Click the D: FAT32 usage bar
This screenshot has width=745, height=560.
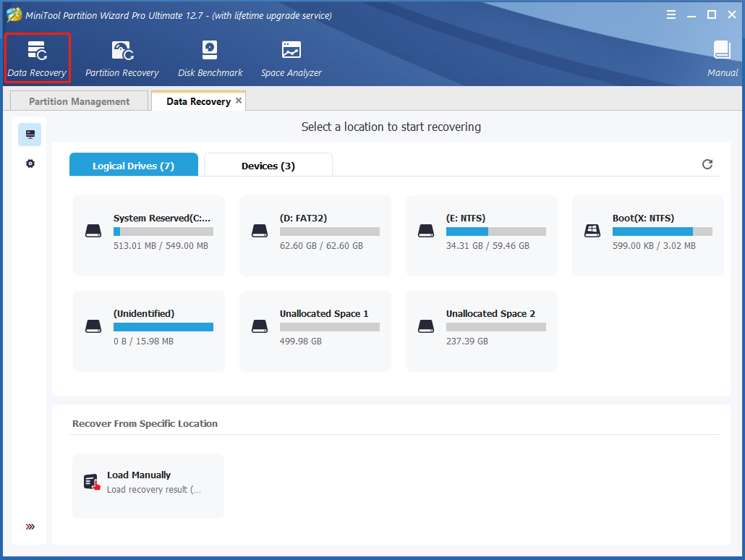point(330,232)
